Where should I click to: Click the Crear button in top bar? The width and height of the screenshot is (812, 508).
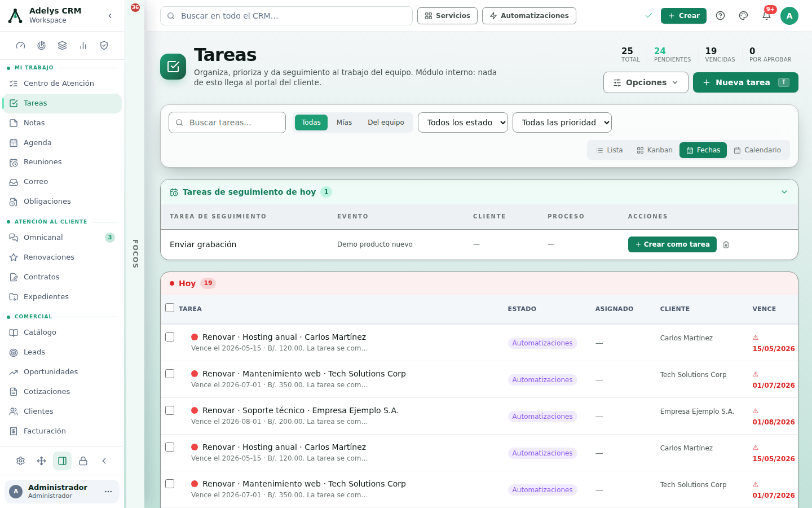tap(683, 16)
